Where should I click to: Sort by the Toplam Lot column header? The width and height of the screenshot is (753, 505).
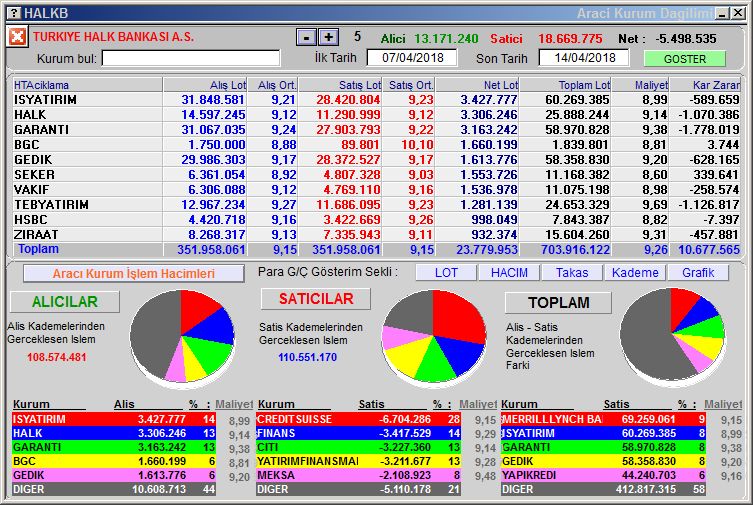(x=565, y=85)
